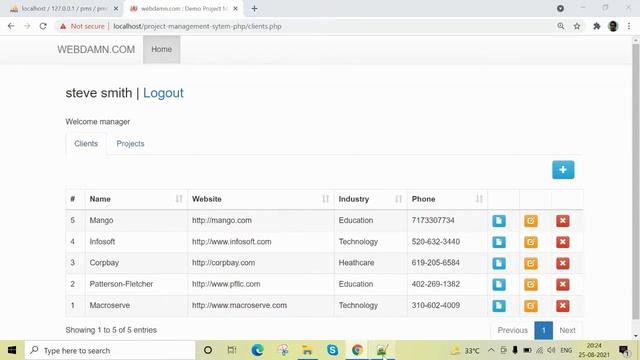Click http://www.infosoft.com website cell
Image resolution: width=640 pixels, height=360 pixels.
click(x=231, y=242)
